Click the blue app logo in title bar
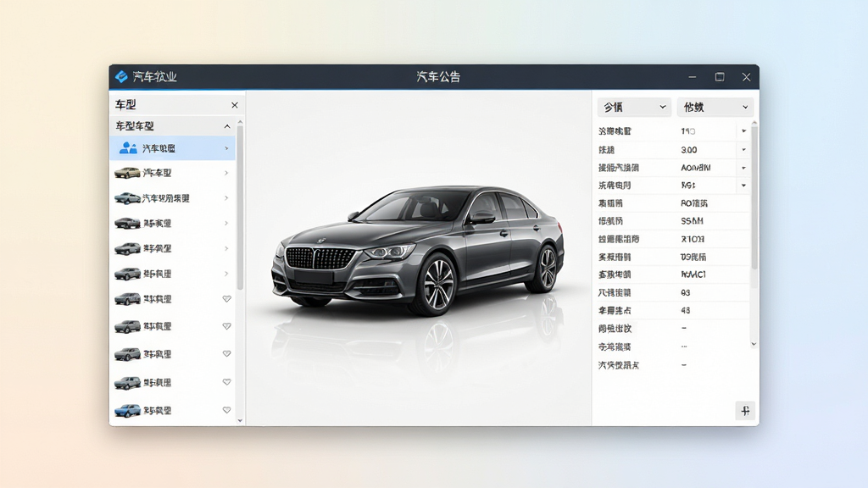The image size is (868, 488). click(121, 77)
